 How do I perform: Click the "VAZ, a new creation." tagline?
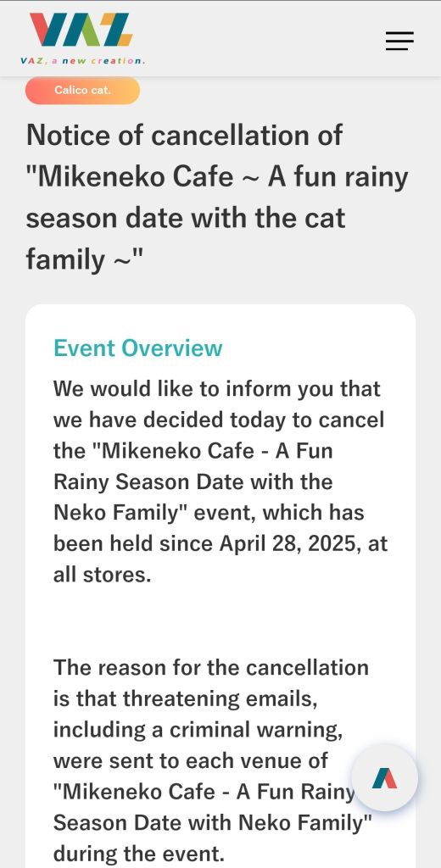click(82, 61)
